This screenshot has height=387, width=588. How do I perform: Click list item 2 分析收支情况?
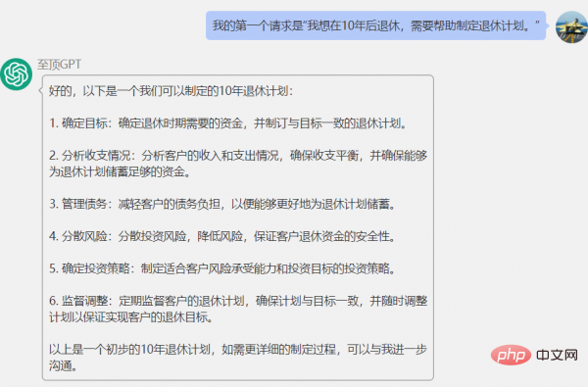(238, 164)
